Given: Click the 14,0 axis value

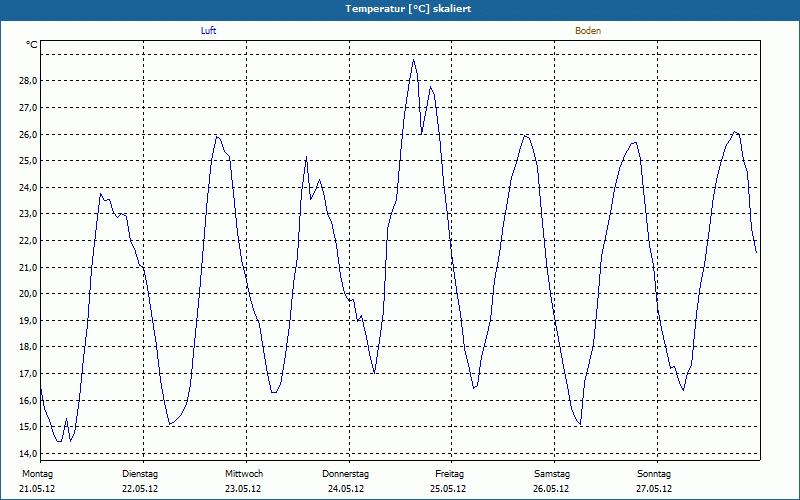Looking at the screenshot, I should (29, 454).
